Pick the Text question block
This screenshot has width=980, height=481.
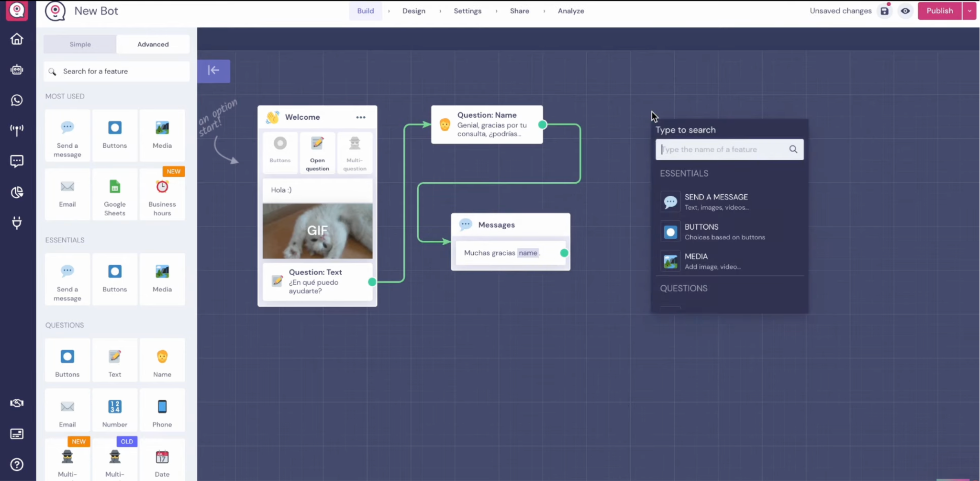coord(115,360)
